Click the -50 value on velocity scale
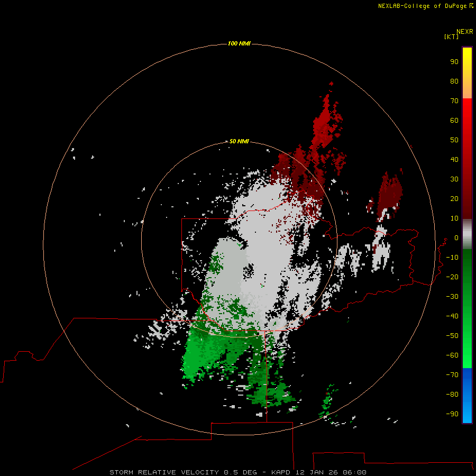Image resolution: width=476 pixels, height=476 pixels. (x=452, y=336)
